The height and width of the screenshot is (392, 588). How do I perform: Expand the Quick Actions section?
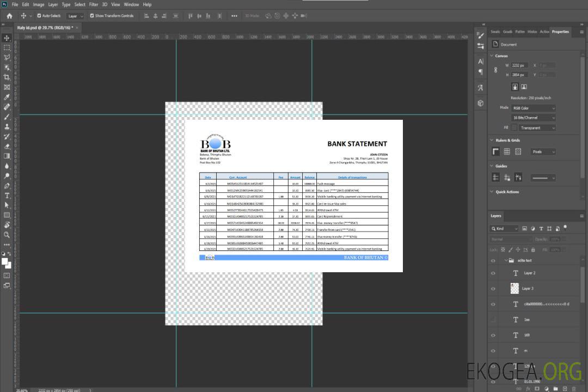pyautogui.click(x=492, y=192)
